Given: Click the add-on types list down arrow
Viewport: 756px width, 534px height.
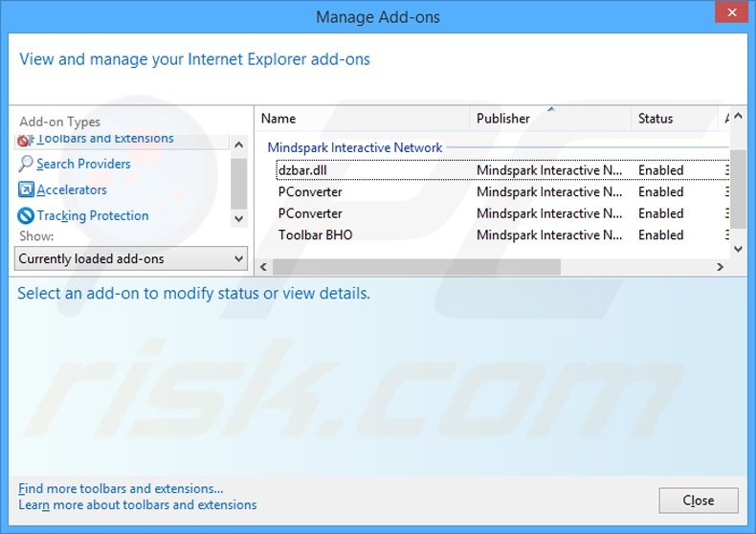Looking at the screenshot, I should (238, 219).
